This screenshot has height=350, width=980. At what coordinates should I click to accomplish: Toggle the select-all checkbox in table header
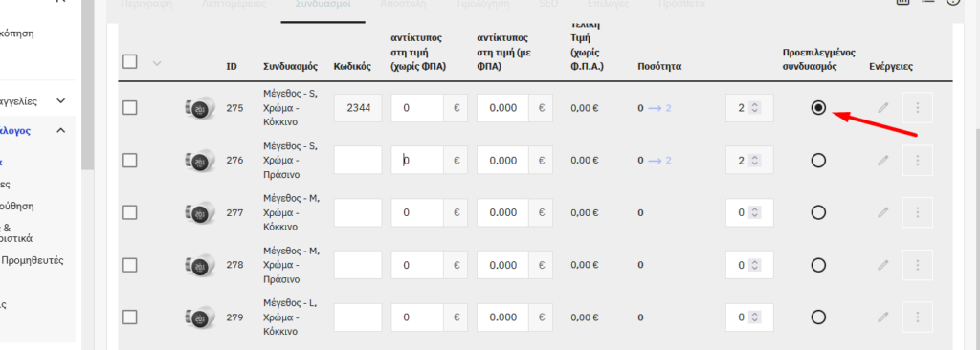pyautogui.click(x=129, y=62)
